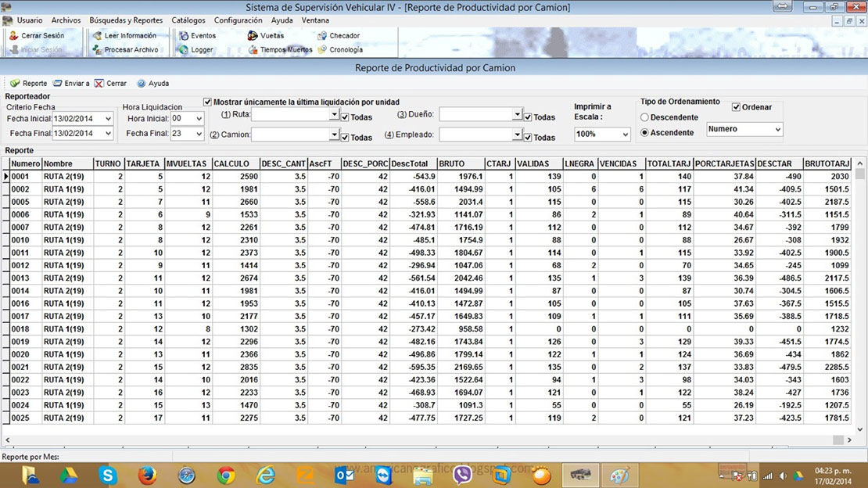
Task: Toggle the Ordenar checkbox
Action: pos(736,107)
